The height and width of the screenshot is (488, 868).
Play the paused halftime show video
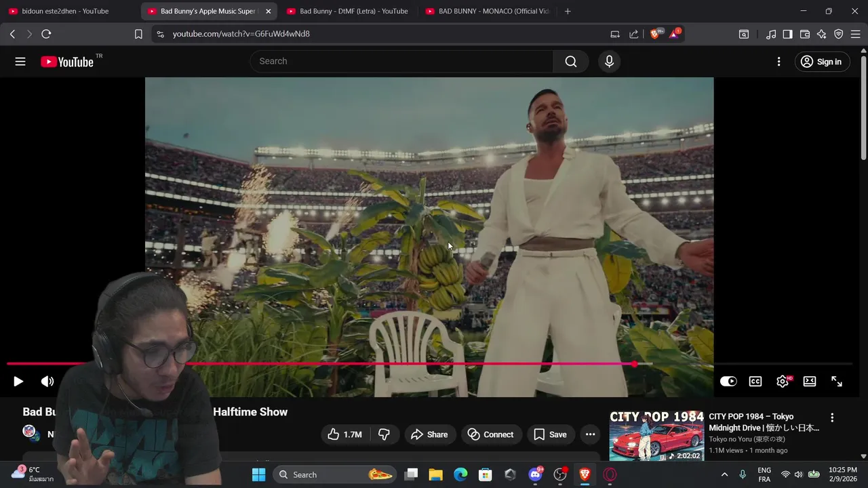coord(18,382)
